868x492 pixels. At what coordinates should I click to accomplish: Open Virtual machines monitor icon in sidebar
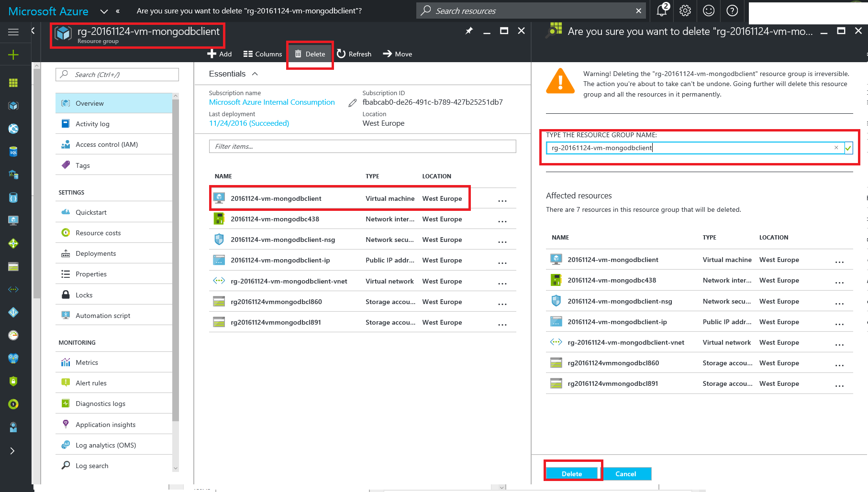tap(13, 220)
